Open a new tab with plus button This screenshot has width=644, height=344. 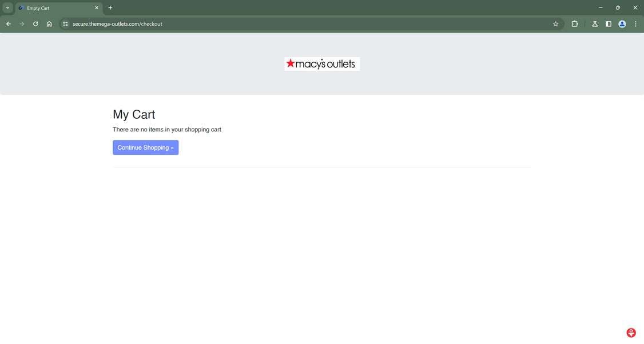point(110,8)
